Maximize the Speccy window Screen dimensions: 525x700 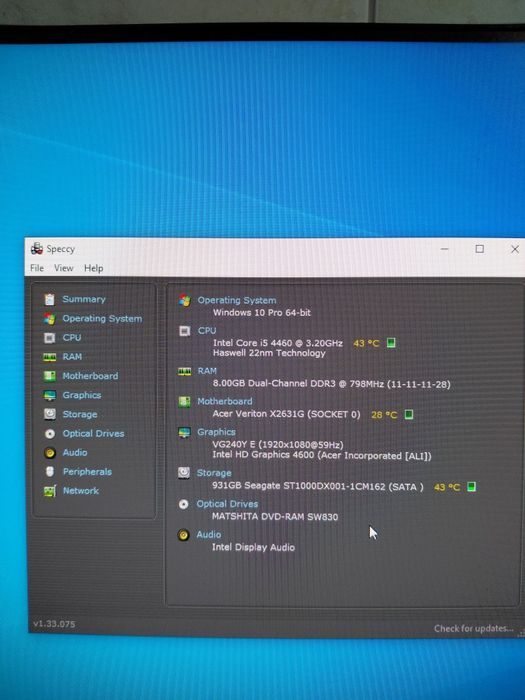pos(479,249)
